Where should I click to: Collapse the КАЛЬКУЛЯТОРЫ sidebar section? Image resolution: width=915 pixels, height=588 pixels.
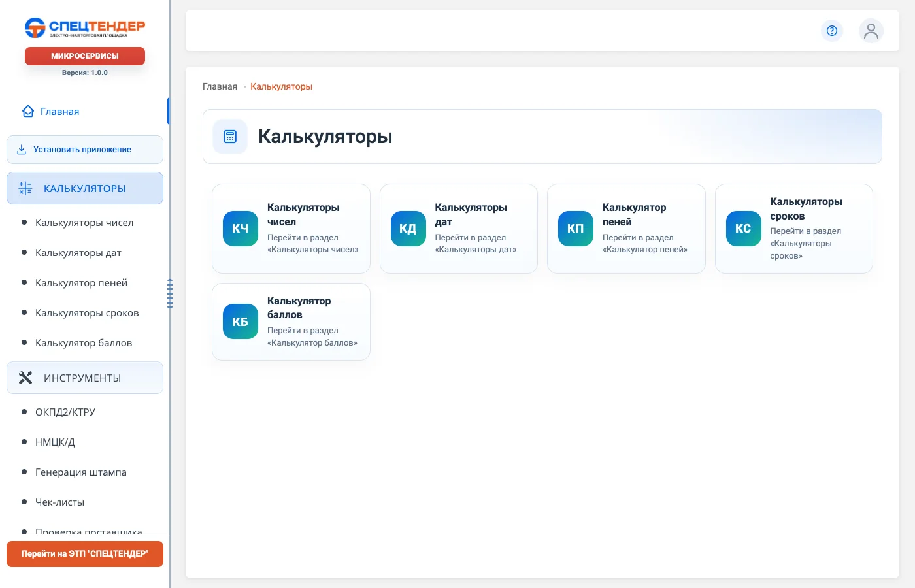point(85,188)
